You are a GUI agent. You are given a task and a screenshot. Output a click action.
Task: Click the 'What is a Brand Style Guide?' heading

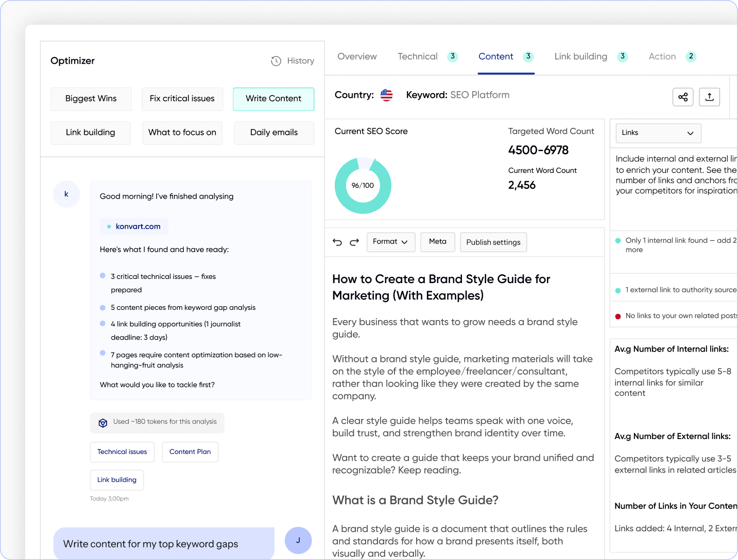pos(416,500)
